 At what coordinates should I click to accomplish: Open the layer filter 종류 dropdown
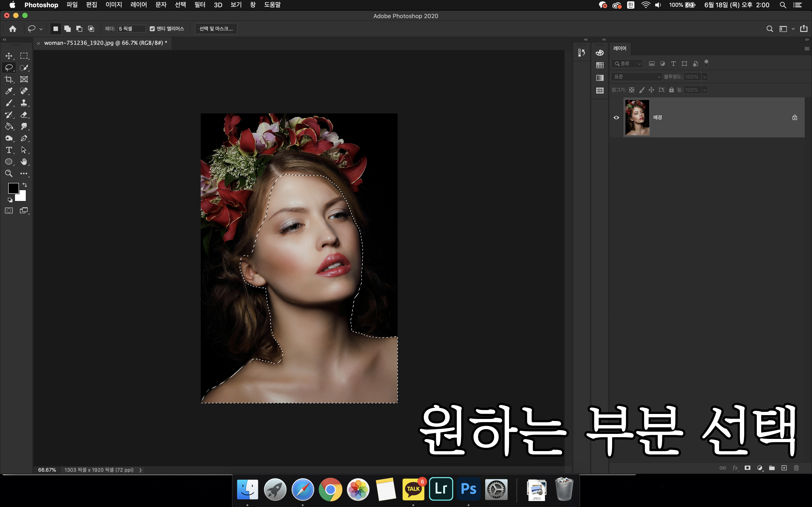point(627,64)
